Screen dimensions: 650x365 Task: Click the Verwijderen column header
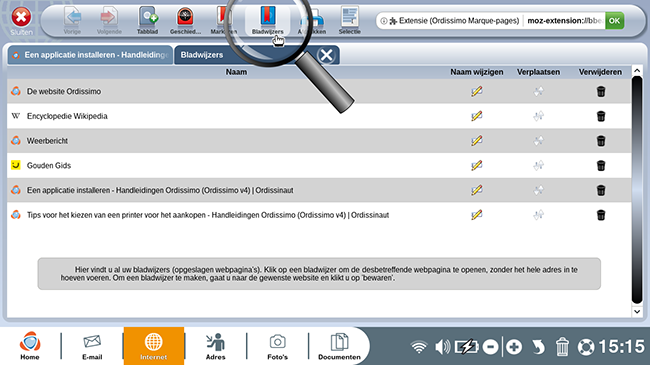(x=600, y=72)
